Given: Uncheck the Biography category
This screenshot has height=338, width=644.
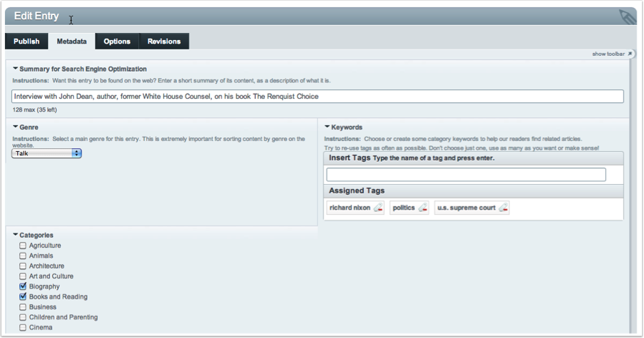Looking at the screenshot, I should pos(23,286).
